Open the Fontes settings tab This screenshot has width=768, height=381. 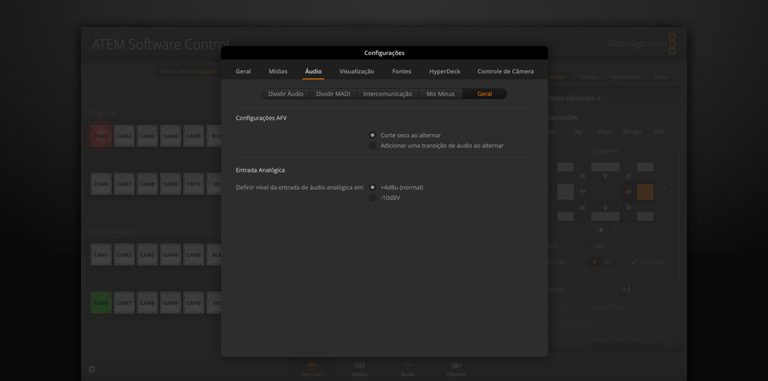coord(402,71)
